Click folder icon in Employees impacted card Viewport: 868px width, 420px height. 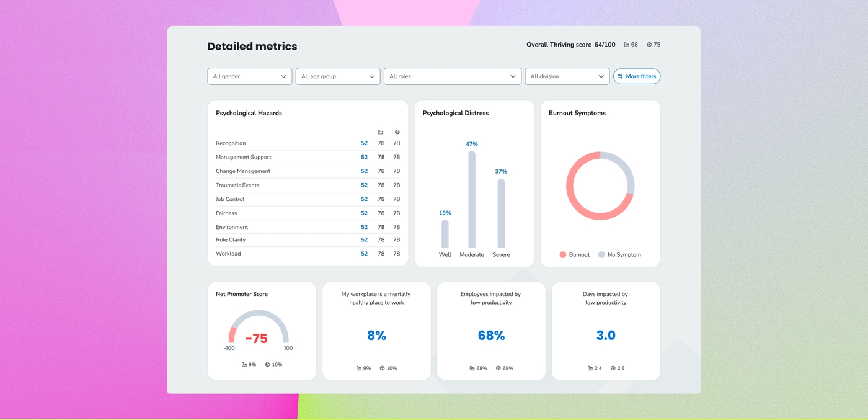(472, 369)
